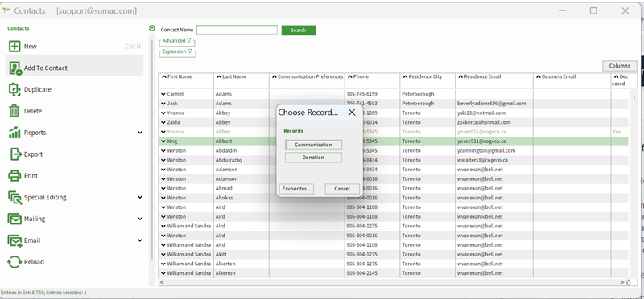Screen dimensions: 644x299
Task: Expand the Email submenu chevron
Action: tap(140, 240)
